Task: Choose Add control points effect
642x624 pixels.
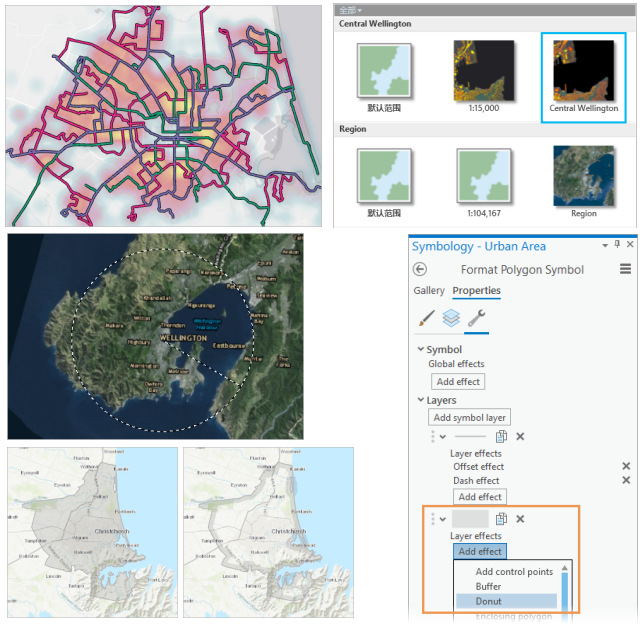Action: tap(514, 572)
